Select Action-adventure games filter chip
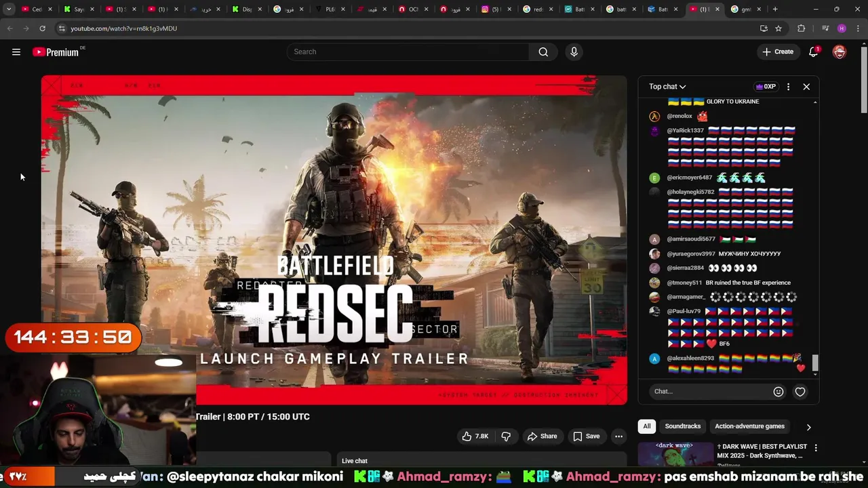Image resolution: width=868 pixels, height=488 pixels. (x=749, y=426)
